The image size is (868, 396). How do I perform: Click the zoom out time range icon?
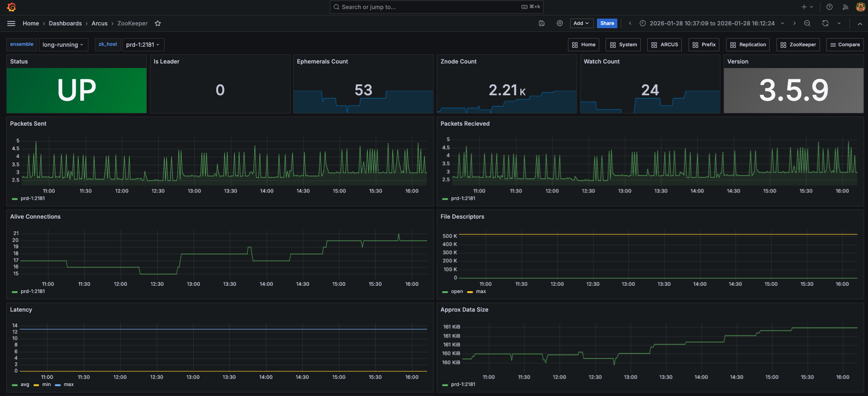pos(807,24)
